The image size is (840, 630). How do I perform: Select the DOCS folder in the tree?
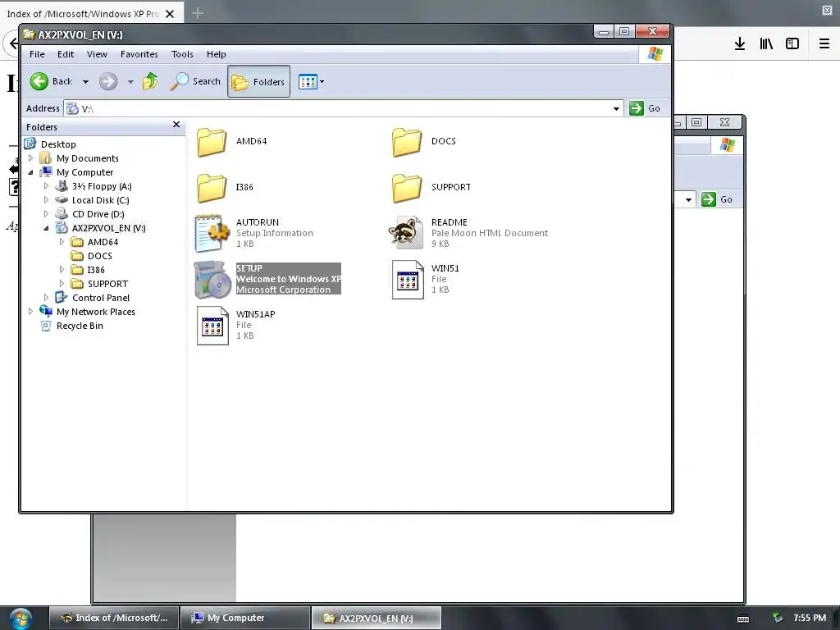pyautogui.click(x=99, y=256)
